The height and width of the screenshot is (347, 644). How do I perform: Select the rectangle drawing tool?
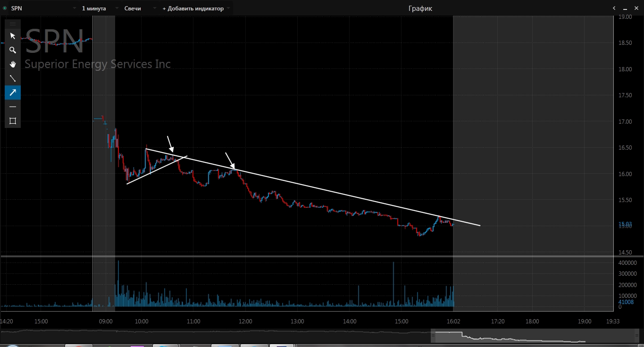(13, 121)
